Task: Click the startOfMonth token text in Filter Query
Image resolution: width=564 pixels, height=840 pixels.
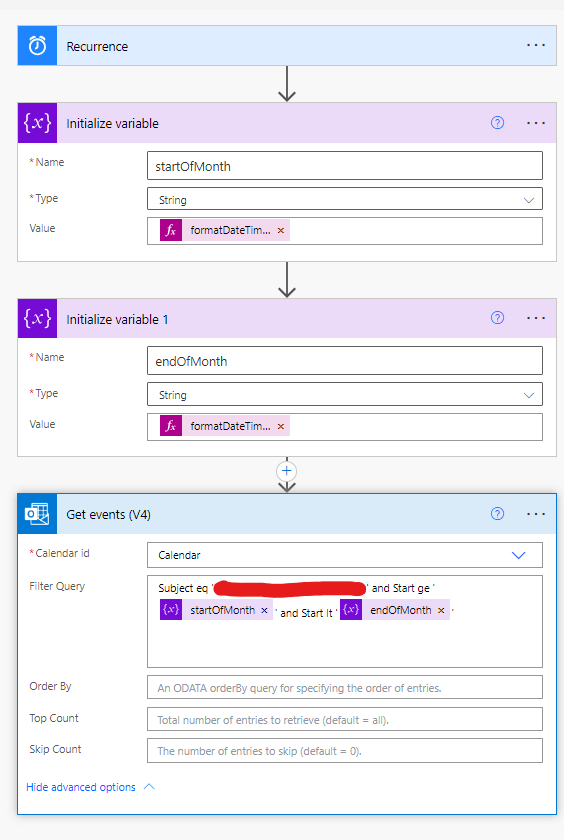Action: (222, 610)
